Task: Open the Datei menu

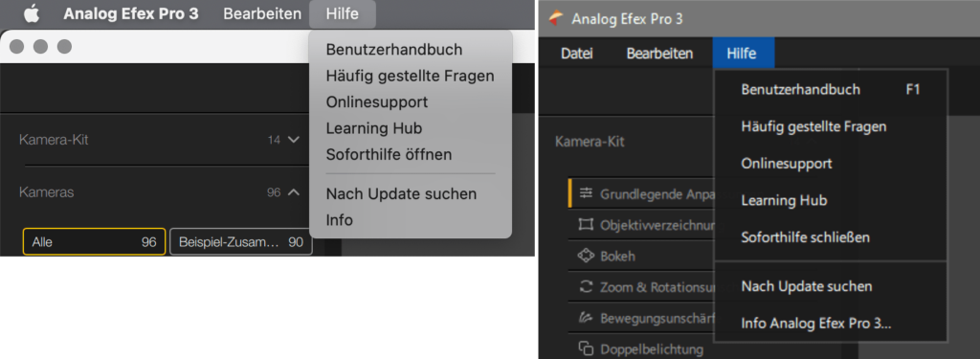Action: point(577,54)
